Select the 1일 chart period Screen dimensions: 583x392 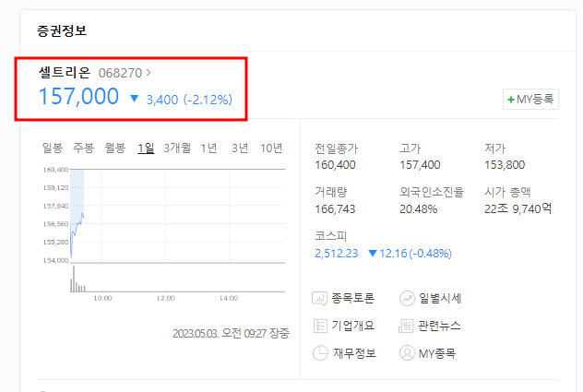pos(146,148)
